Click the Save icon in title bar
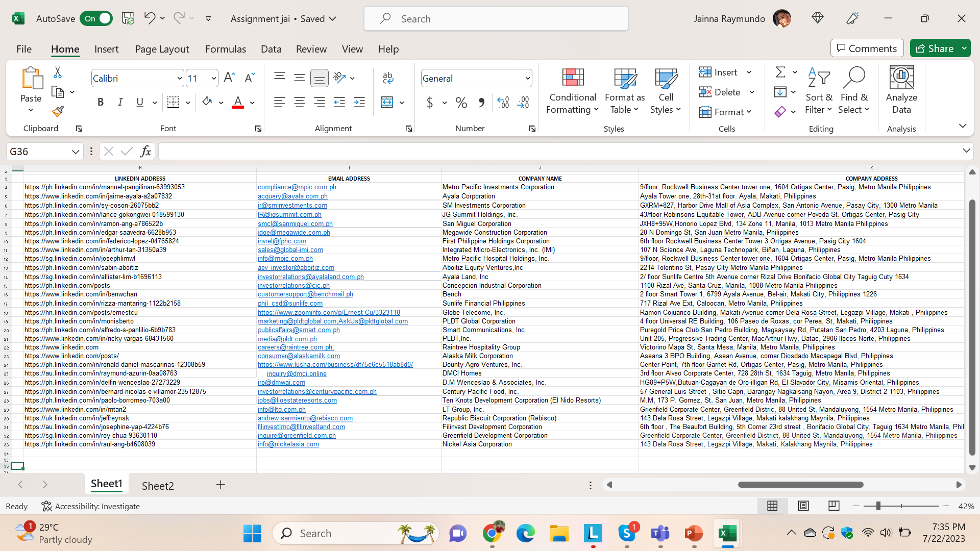This screenshot has height=551, width=980. 128,18
